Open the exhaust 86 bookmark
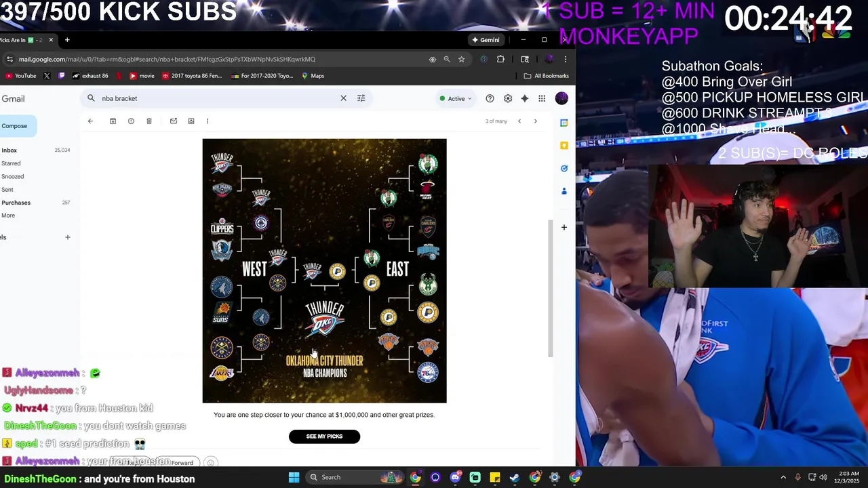Viewport: 868px width, 488px height. pos(90,76)
